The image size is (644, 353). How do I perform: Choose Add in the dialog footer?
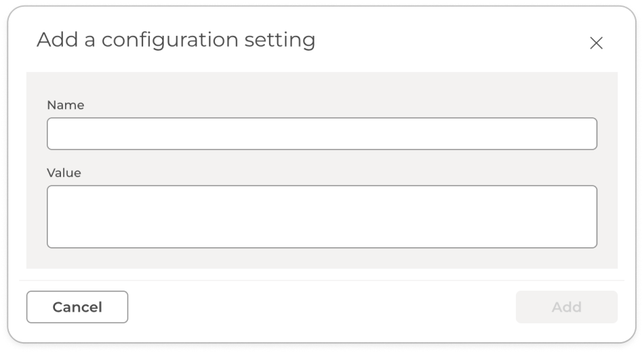pos(566,307)
